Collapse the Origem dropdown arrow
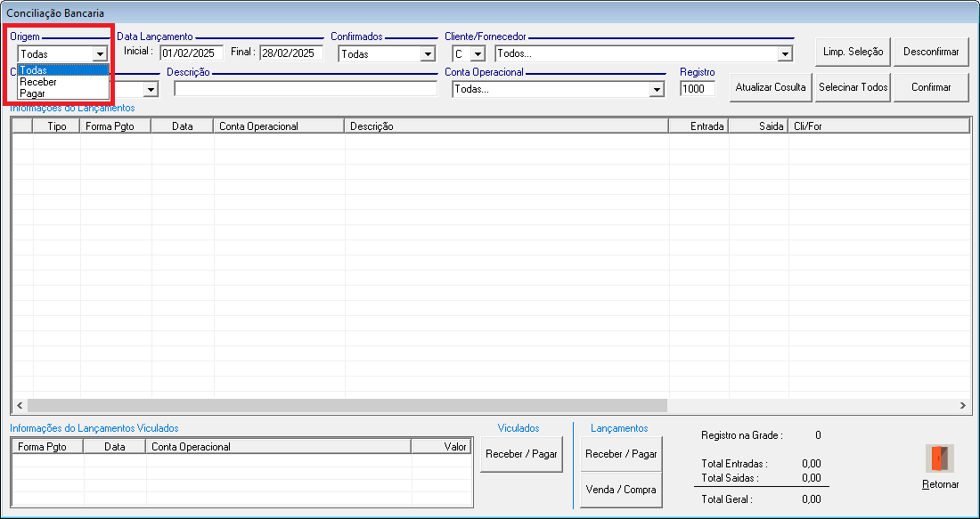Screen dimensions: 980x519 (100, 54)
